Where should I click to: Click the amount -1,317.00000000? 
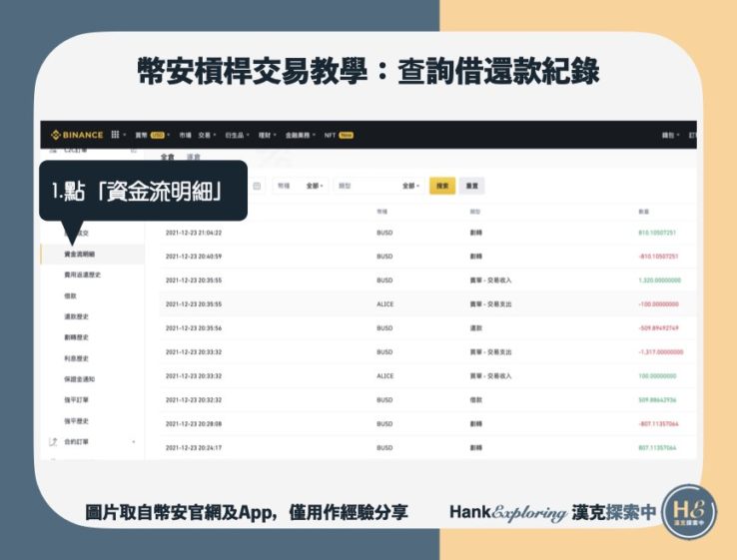pos(661,352)
